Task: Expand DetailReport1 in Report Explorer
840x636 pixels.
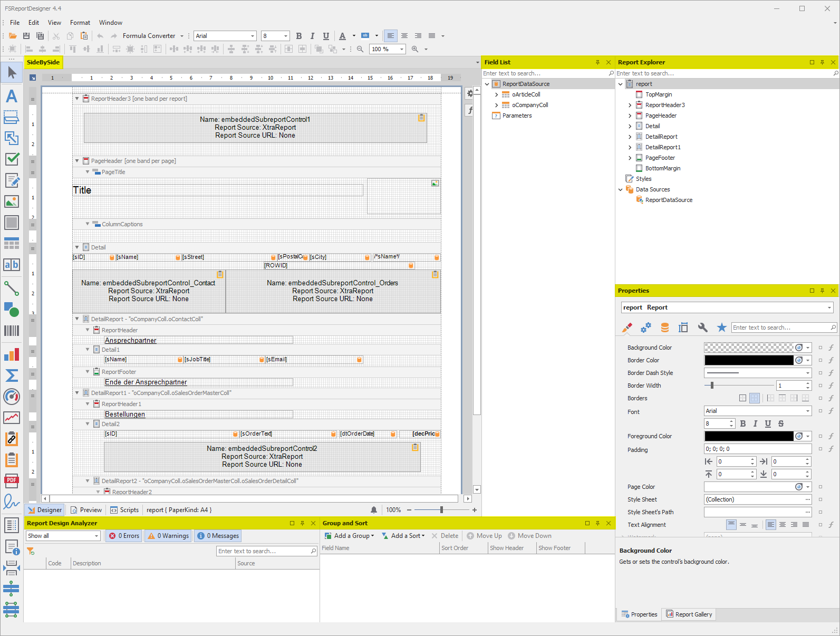Action: click(630, 147)
